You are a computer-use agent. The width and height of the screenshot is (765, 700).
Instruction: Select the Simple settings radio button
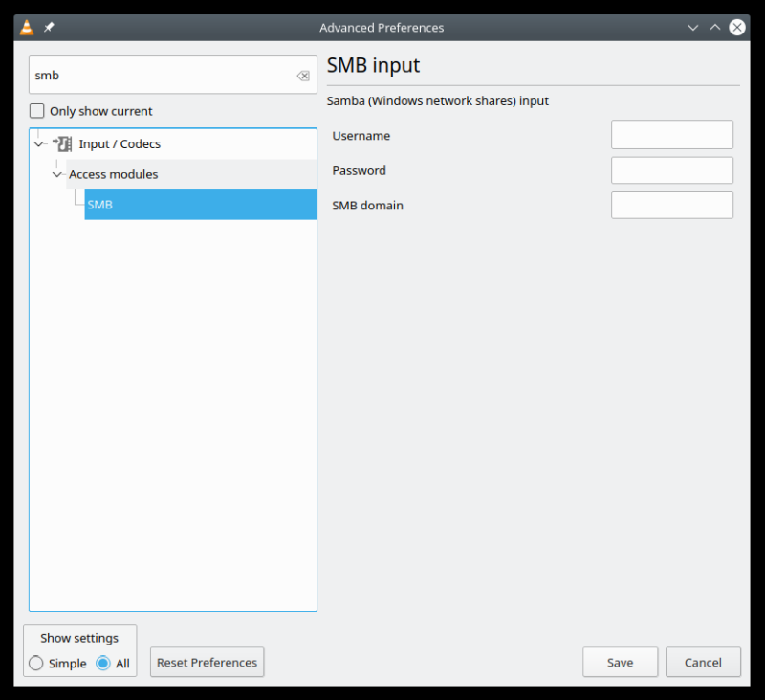coord(34,663)
